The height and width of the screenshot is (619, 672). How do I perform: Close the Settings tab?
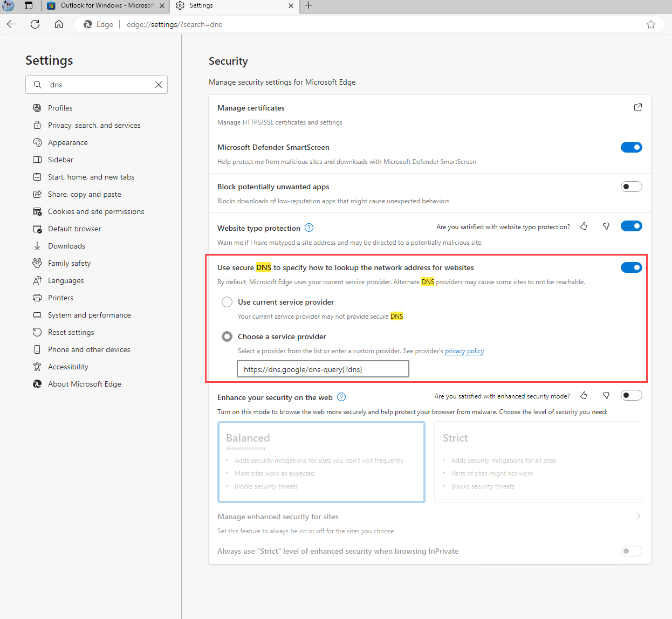pos(291,5)
